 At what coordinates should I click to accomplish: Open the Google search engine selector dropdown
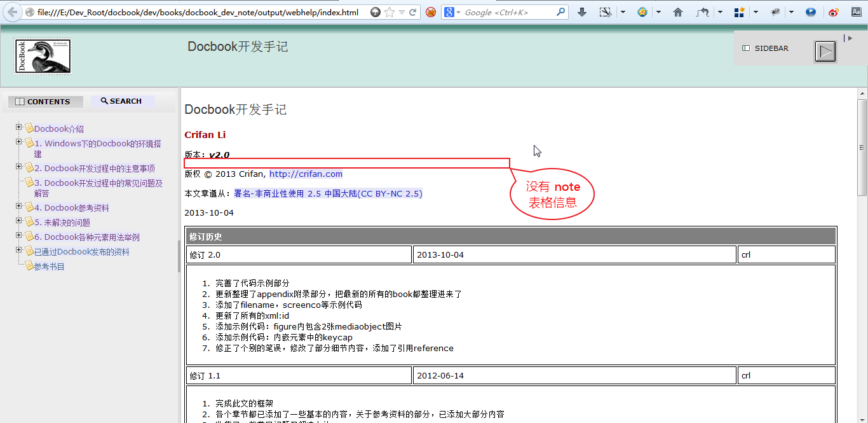coord(452,12)
